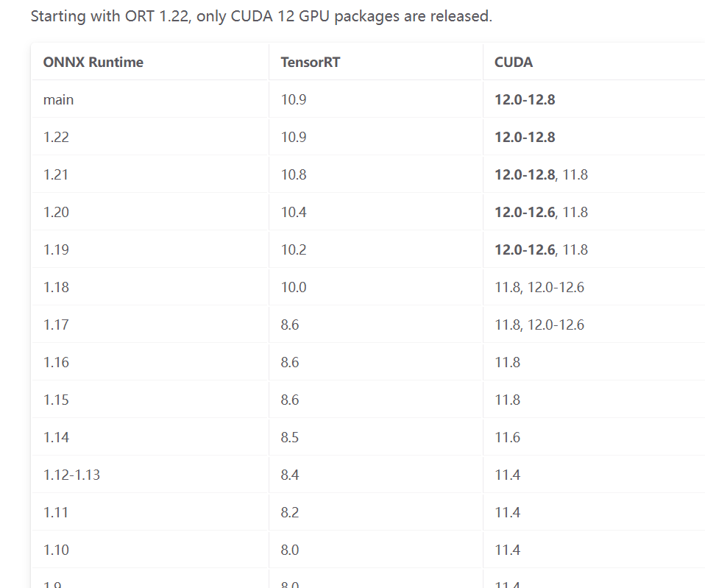
Task: Click TensorRT 10.0 in the 1.18 row
Action: [x=294, y=287]
